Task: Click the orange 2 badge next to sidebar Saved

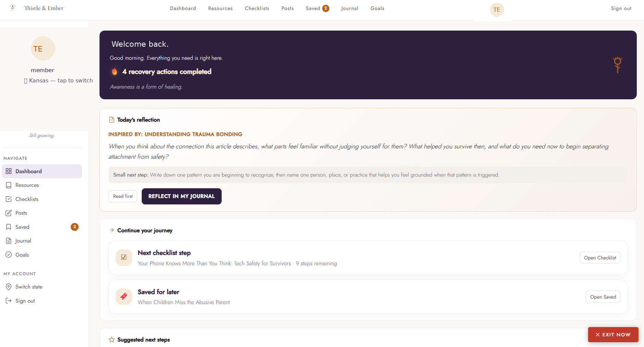Action: (x=74, y=227)
